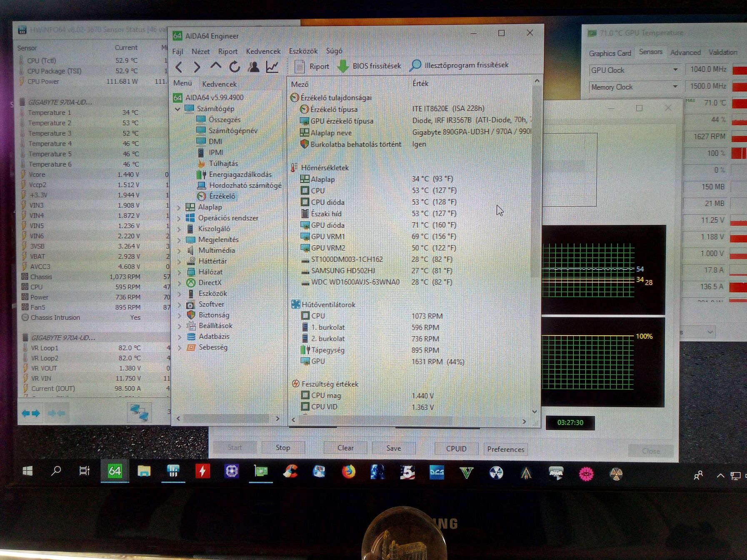Select Érzékelő in the tree
The height and width of the screenshot is (560, 747).
tap(222, 196)
